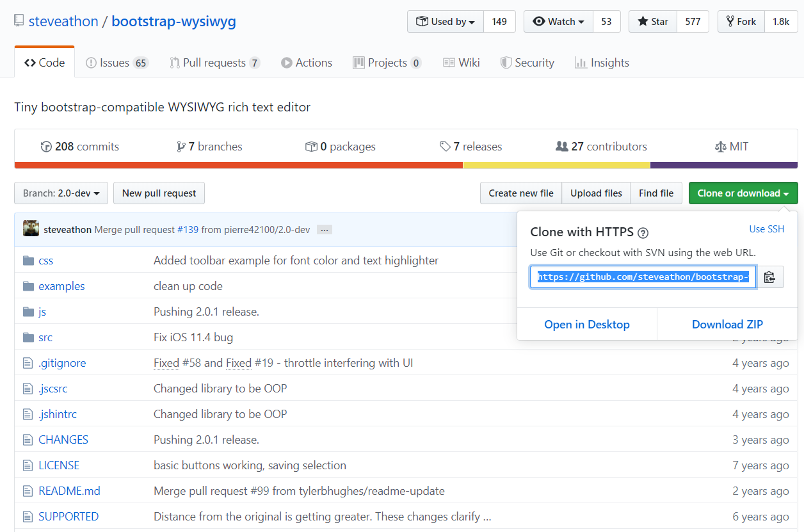The image size is (804, 532).
Task: Click the repository book icon
Action: click(x=19, y=20)
